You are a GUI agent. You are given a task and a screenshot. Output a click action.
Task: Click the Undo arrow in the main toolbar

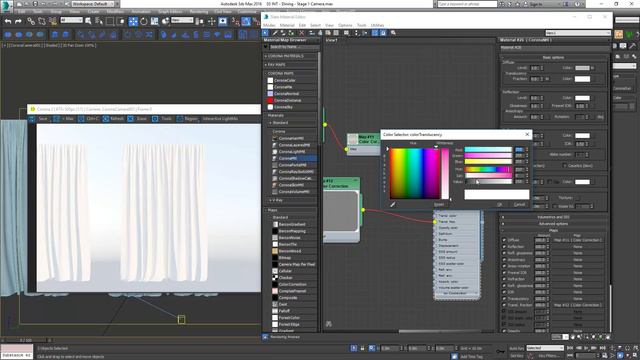(x=8, y=21)
